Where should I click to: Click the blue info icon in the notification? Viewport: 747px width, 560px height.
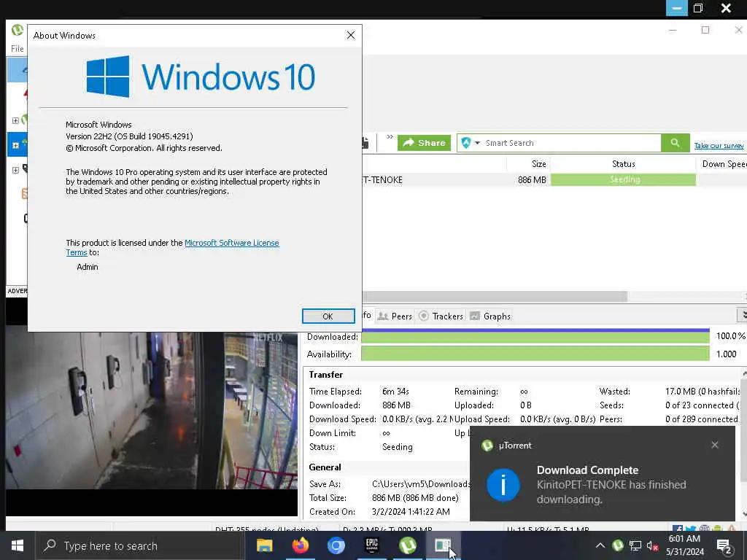point(503,485)
